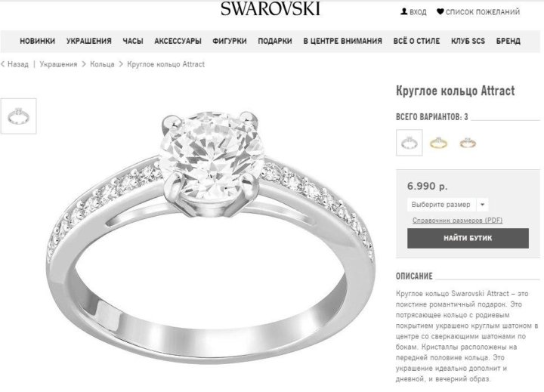The width and height of the screenshot is (544, 392).
Task: Select the rose gold ring variant
Action: [468, 143]
